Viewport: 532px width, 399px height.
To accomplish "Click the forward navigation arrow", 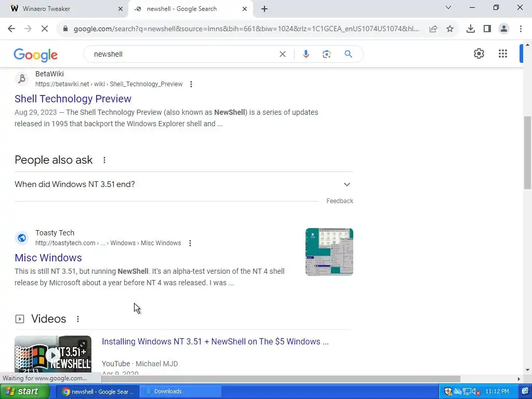I will 28,29.
